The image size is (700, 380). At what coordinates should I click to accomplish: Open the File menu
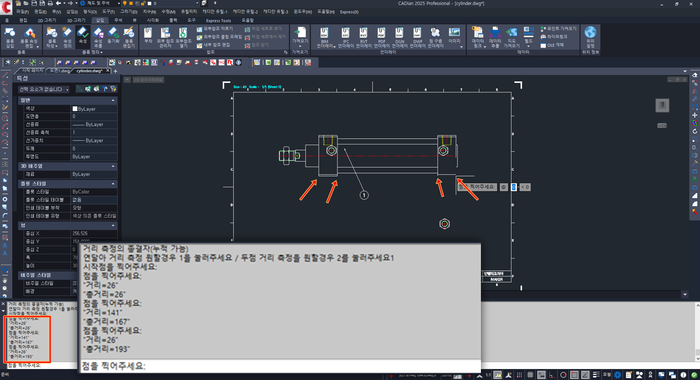[x=22, y=12]
